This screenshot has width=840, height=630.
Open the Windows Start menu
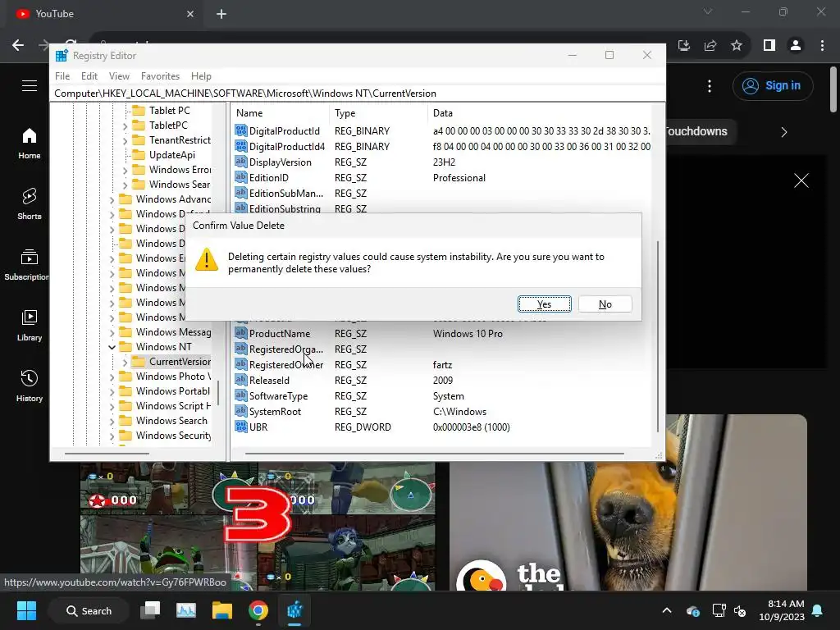(x=26, y=610)
